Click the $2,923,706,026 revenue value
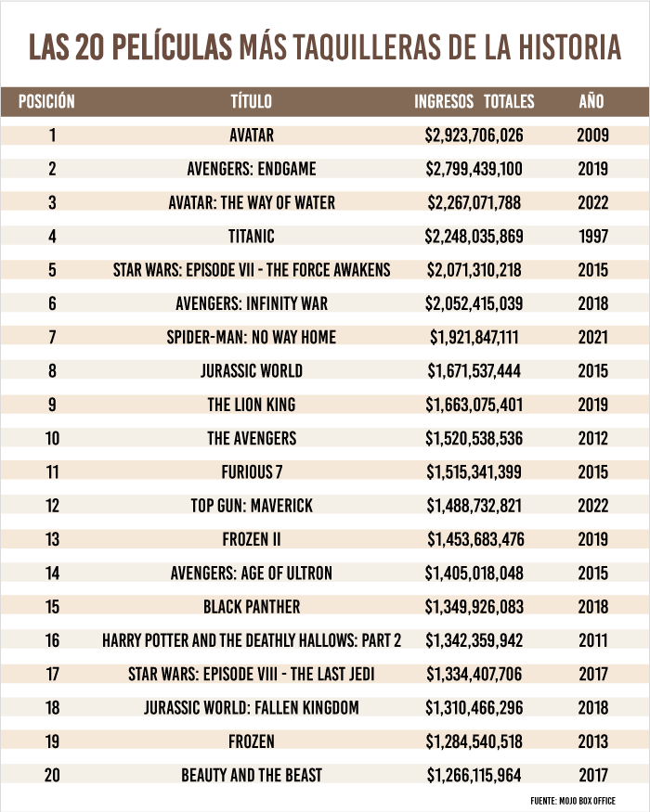The height and width of the screenshot is (812, 650). [474, 135]
